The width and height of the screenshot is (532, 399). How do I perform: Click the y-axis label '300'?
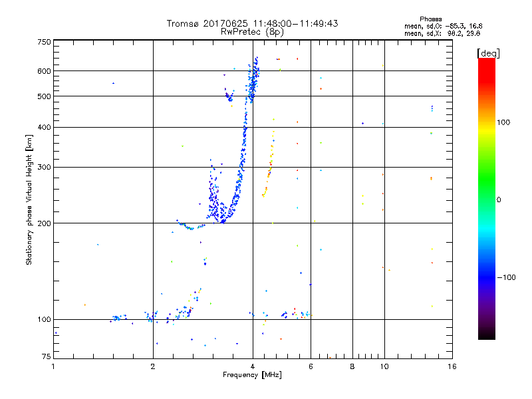pyautogui.click(x=44, y=168)
